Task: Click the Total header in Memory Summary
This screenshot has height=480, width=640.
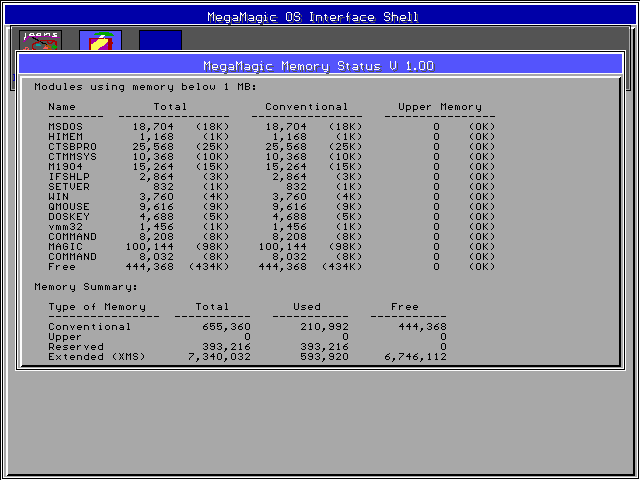Action: pos(212,307)
